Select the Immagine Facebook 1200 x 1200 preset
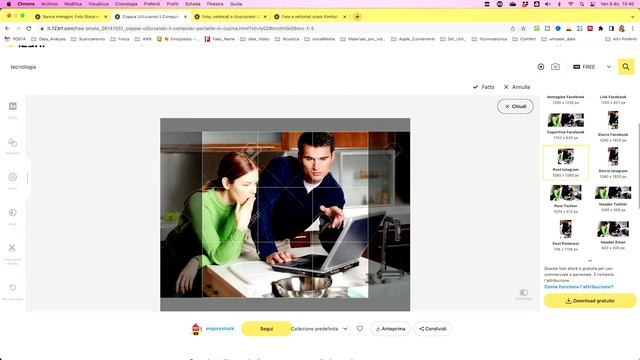 click(565, 100)
